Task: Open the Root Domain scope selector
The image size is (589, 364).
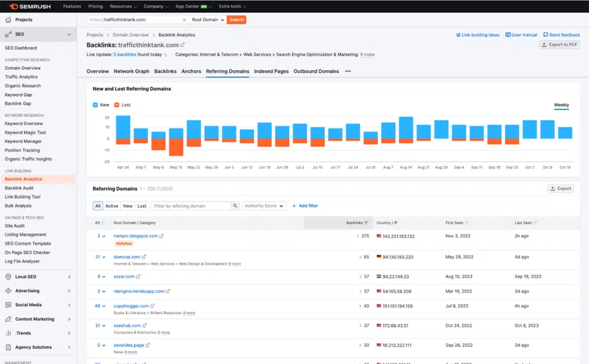Action: tap(207, 19)
